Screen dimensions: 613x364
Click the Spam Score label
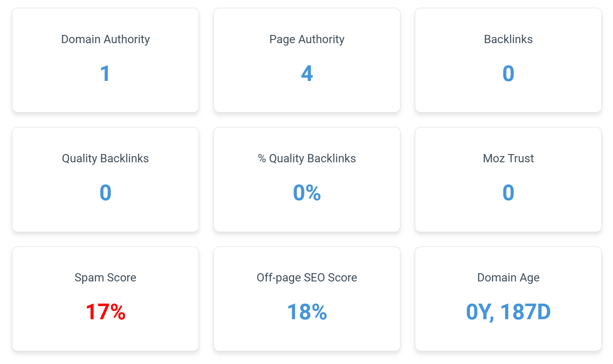click(x=105, y=278)
